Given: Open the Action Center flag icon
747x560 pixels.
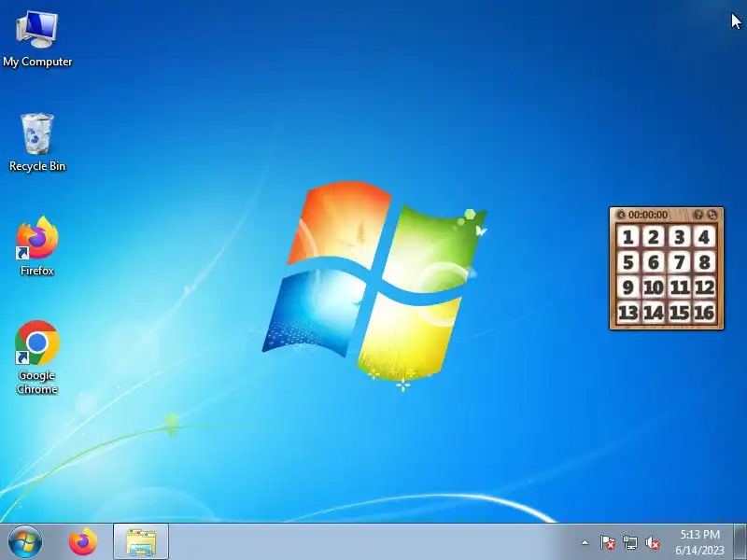Looking at the screenshot, I should tap(607, 542).
